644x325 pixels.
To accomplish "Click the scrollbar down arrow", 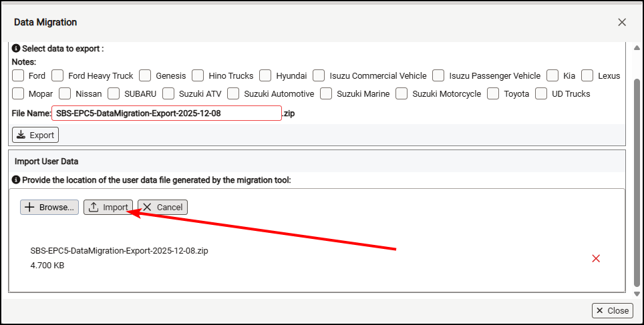I will (637, 294).
